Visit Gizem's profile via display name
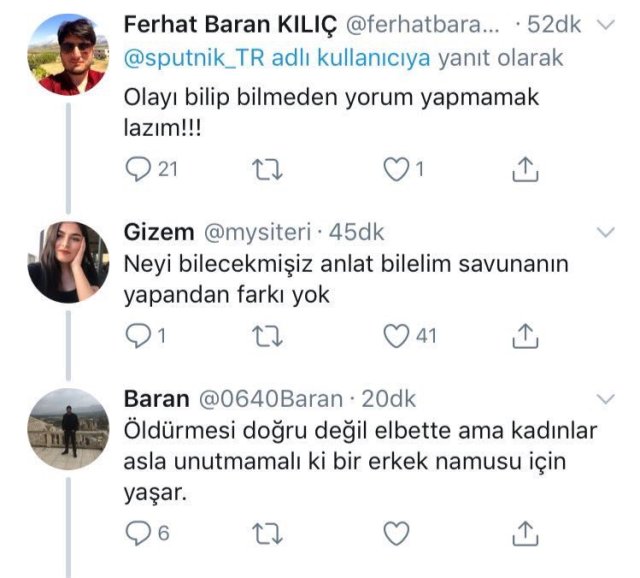Screen dimensions: 640x578 point(158,233)
